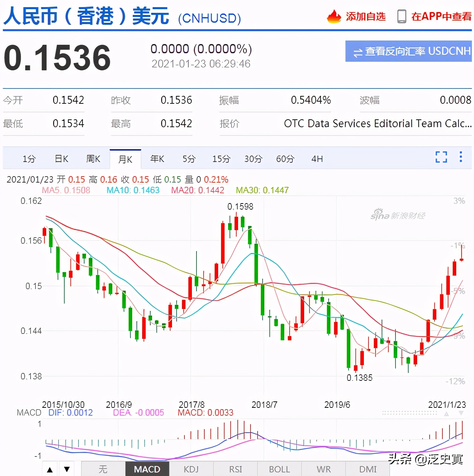This screenshot has width=474, height=476.
Task: Click the mobile phone icon beside 在APP中查看
Action: point(402,16)
